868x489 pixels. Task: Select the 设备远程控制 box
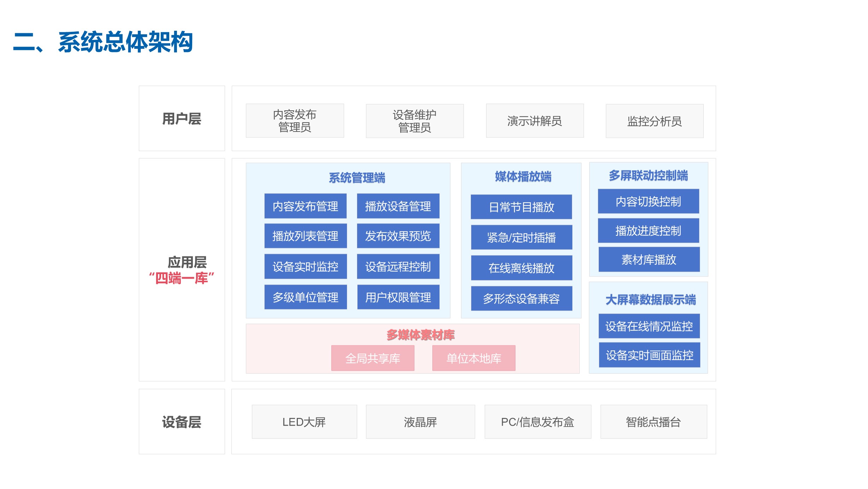pos(398,267)
